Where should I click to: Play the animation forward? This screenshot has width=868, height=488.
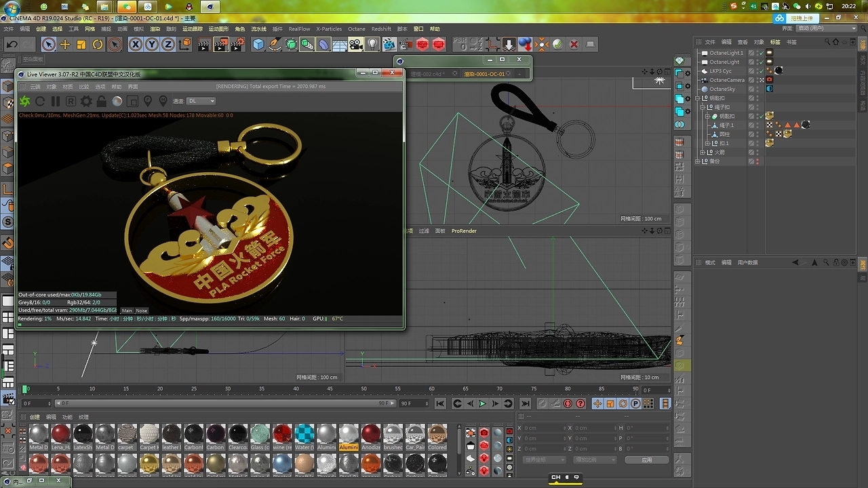tap(482, 403)
